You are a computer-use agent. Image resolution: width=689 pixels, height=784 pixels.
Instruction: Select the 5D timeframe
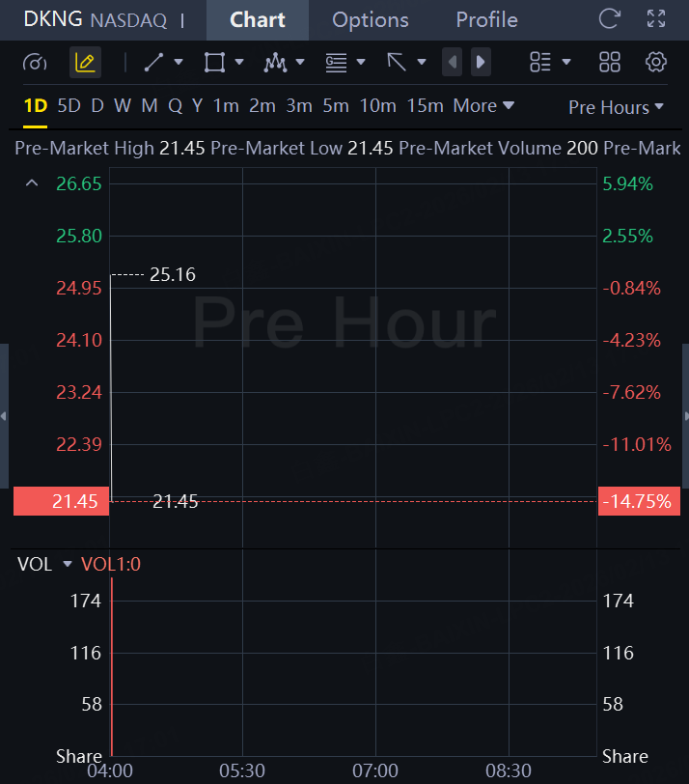(x=69, y=106)
